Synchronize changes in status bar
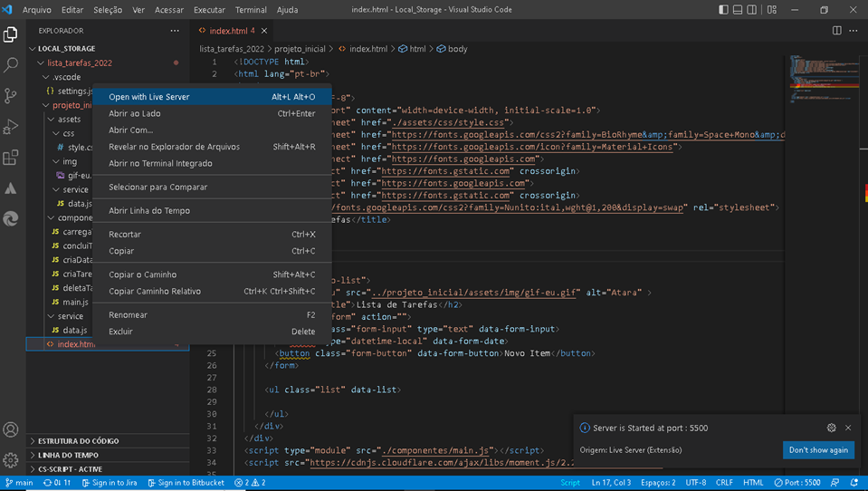This screenshot has width=868, height=491. (57, 483)
